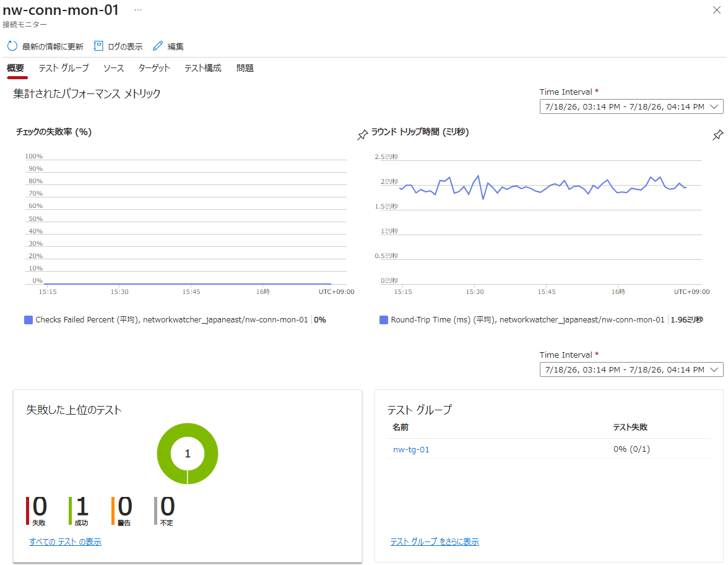Click the pencil edit icon beside 編集
Image resolution: width=728 pixels, height=565 pixels.
(x=158, y=46)
